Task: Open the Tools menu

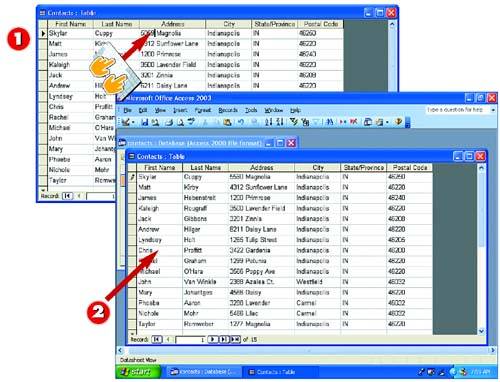Action: click(251, 110)
